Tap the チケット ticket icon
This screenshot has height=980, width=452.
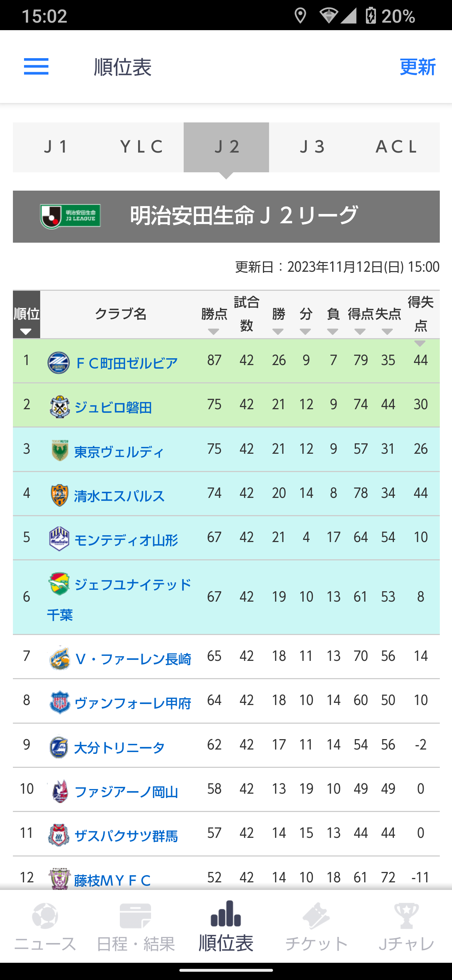click(316, 916)
